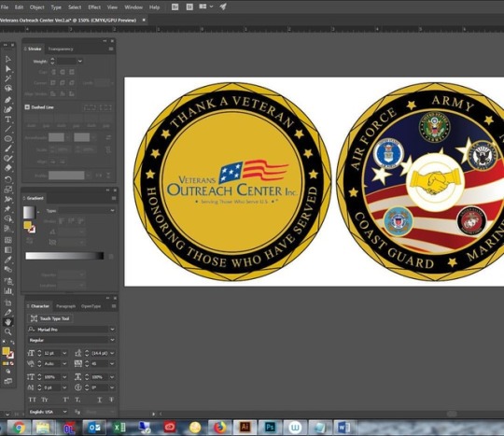This screenshot has height=436, width=504.
Task: Open the File menu
Action: pyautogui.click(x=5, y=7)
